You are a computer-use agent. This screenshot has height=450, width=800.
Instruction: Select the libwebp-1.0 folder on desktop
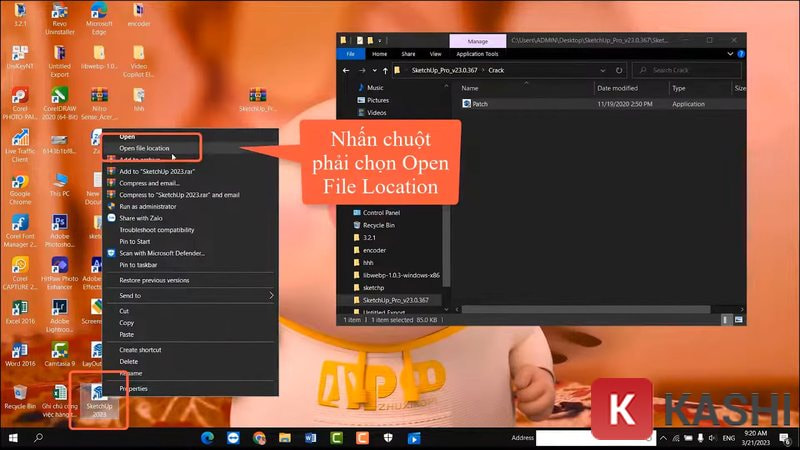click(x=99, y=58)
